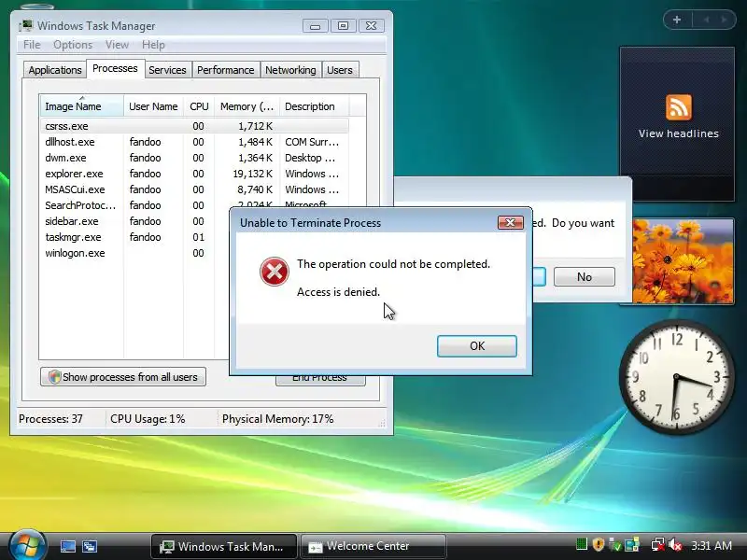This screenshot has width=747, height=560.
Task: Sort by the Memory column header
Action: point(247,106)
